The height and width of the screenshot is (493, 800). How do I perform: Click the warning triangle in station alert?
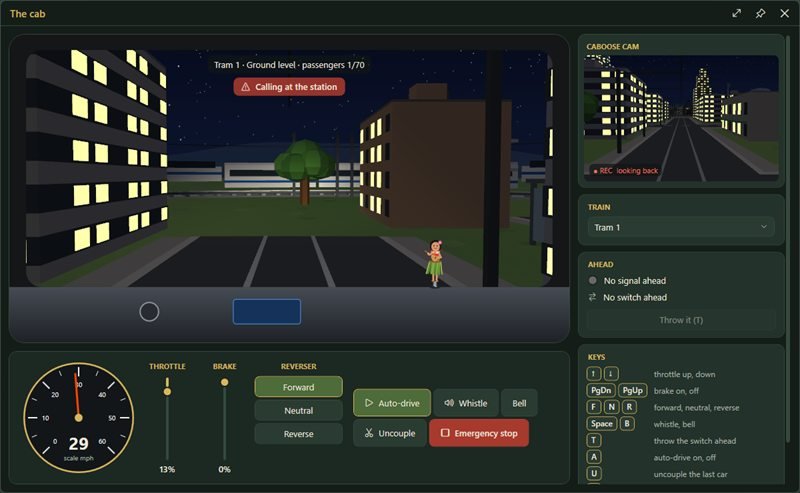pyautogui.click(x=245, y=87)
